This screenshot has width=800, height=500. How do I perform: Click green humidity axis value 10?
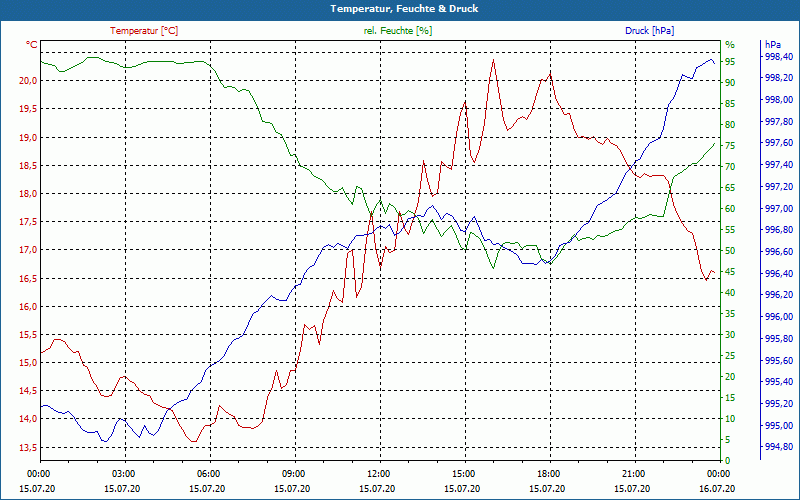[x=730, y=419]
